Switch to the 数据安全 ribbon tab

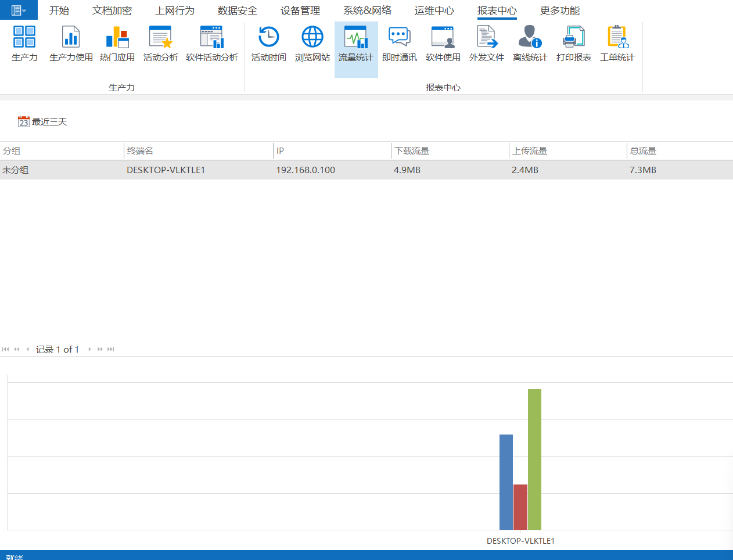pos(237,10)
